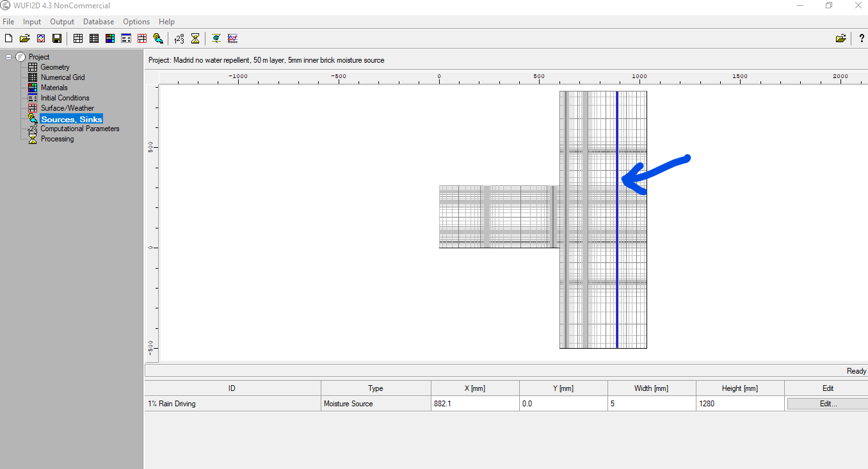Click the colored Materials toolbar icon
This screenshot has width=868, height=469.
(x=110, y=38)
